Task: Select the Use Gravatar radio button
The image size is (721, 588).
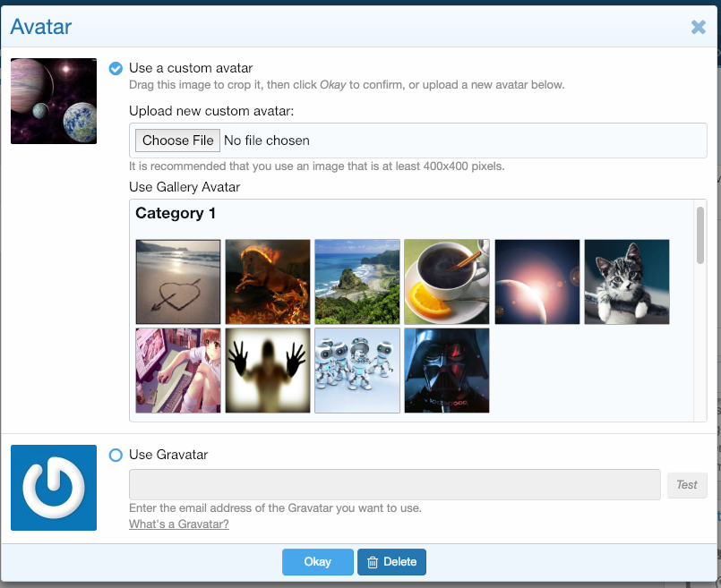Action: point(116,456)
